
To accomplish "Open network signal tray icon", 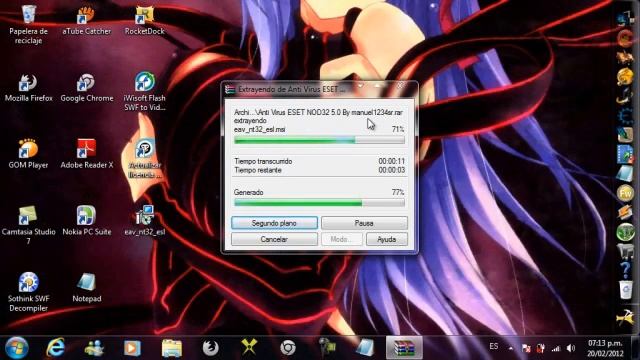I will point(556,348).
